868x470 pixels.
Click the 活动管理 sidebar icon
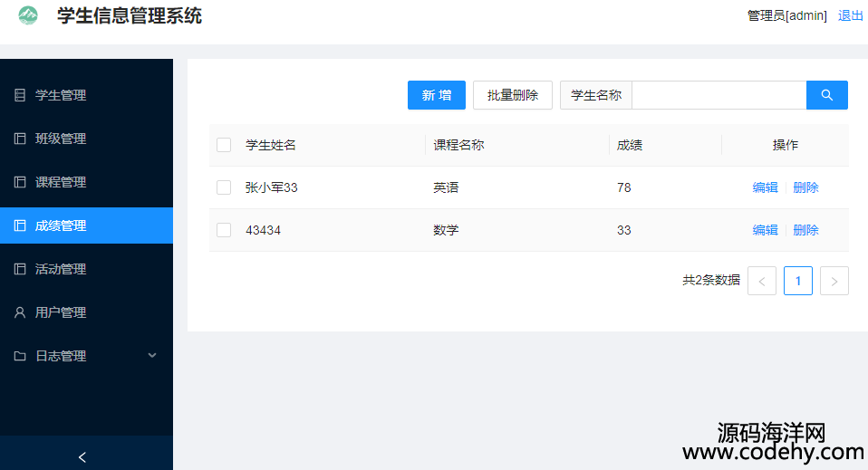coord(20,269)
